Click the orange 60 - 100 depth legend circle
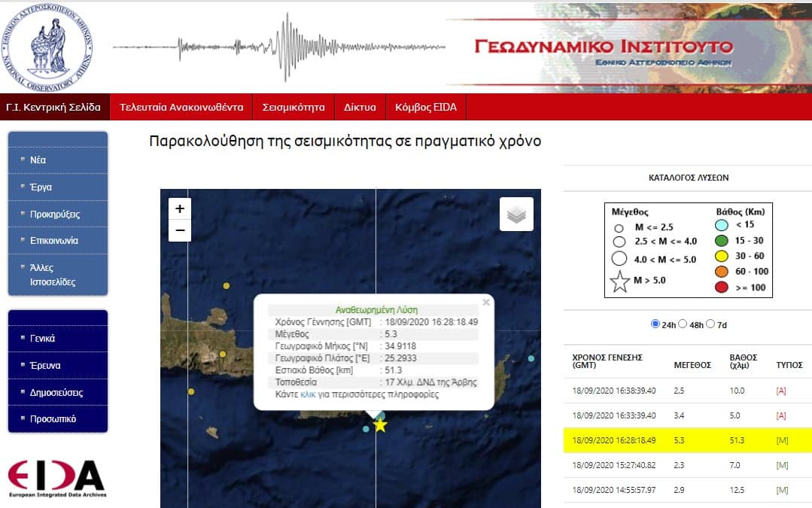 [x=722, y=272]
